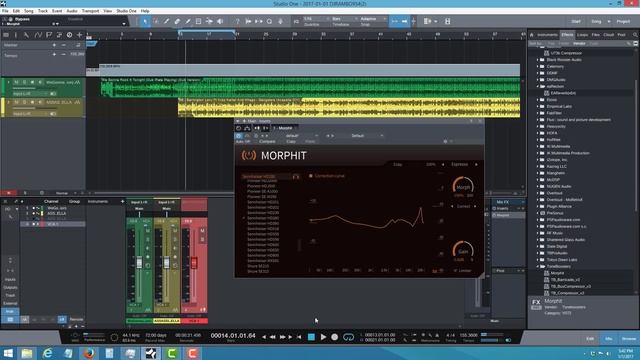640x360 pixels.
Task: Click the Project button
Action: (x=623, y=21)
